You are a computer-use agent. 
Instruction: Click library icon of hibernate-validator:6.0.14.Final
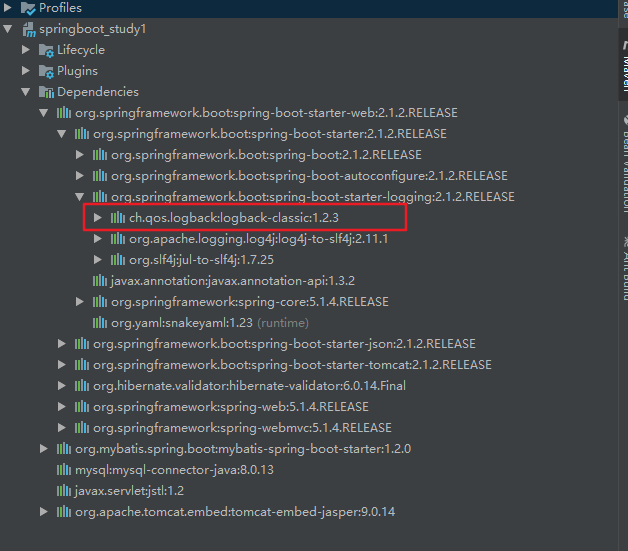(x=82, y=386)
